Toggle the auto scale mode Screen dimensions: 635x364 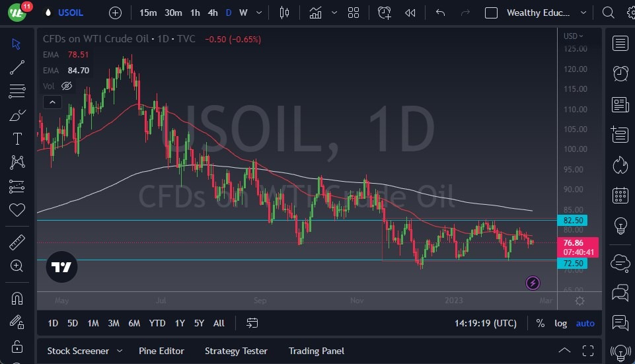click(585, 323)
